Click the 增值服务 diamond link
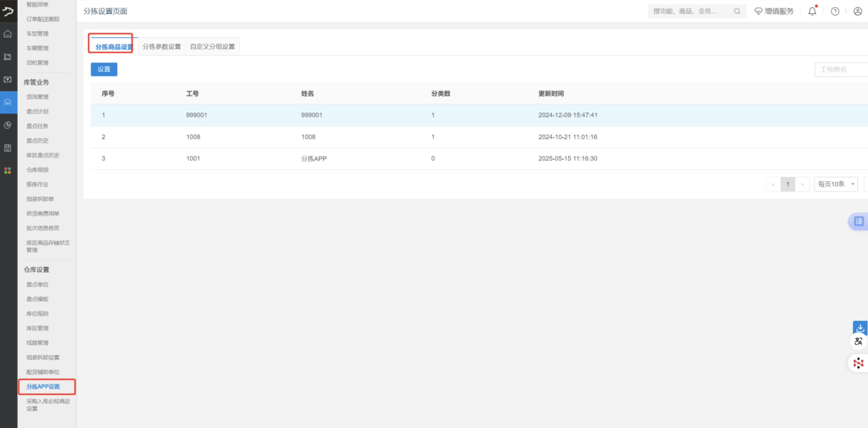Image resolution: width=868 pixels, height=428 pixels. tap(774, 12)
